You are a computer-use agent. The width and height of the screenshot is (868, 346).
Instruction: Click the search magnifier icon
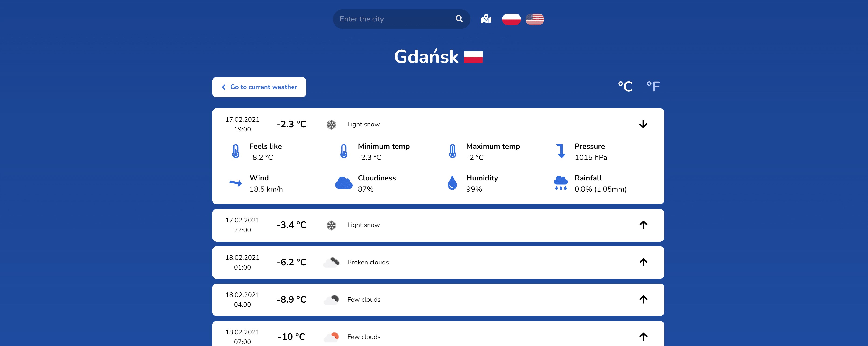click(459, 19)
